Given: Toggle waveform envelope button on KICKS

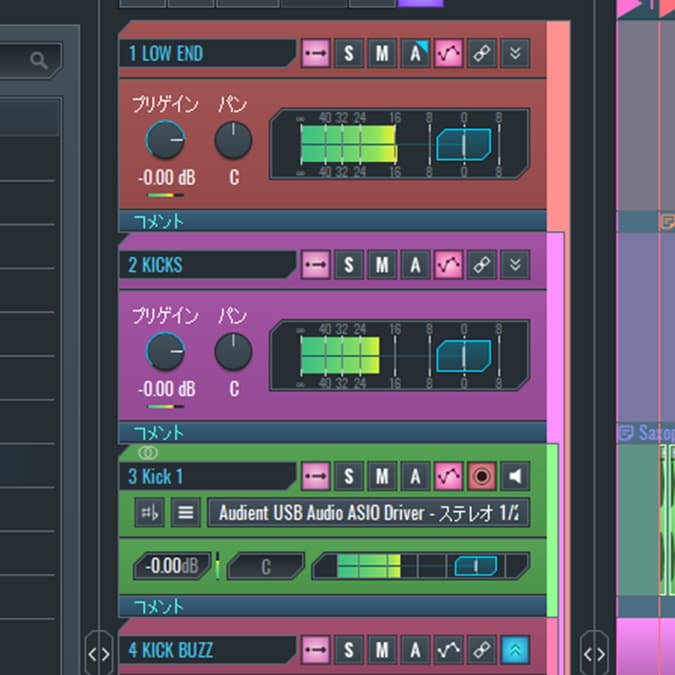Looking at the screenshot, I should [x=449, y=264].
